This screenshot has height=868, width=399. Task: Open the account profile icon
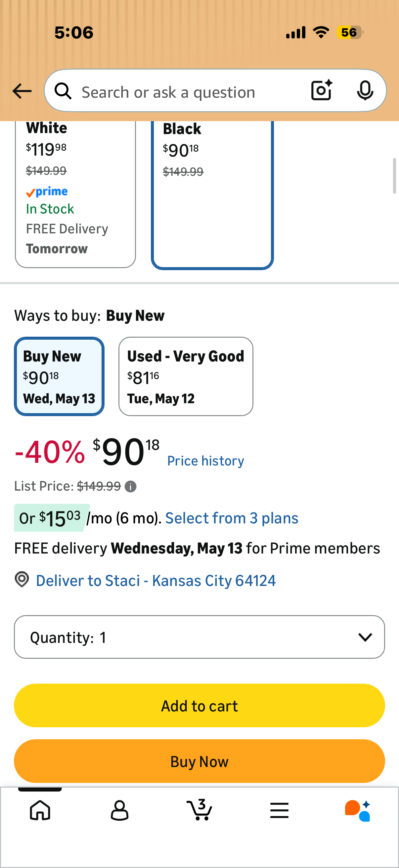click(x=119, y=810)
